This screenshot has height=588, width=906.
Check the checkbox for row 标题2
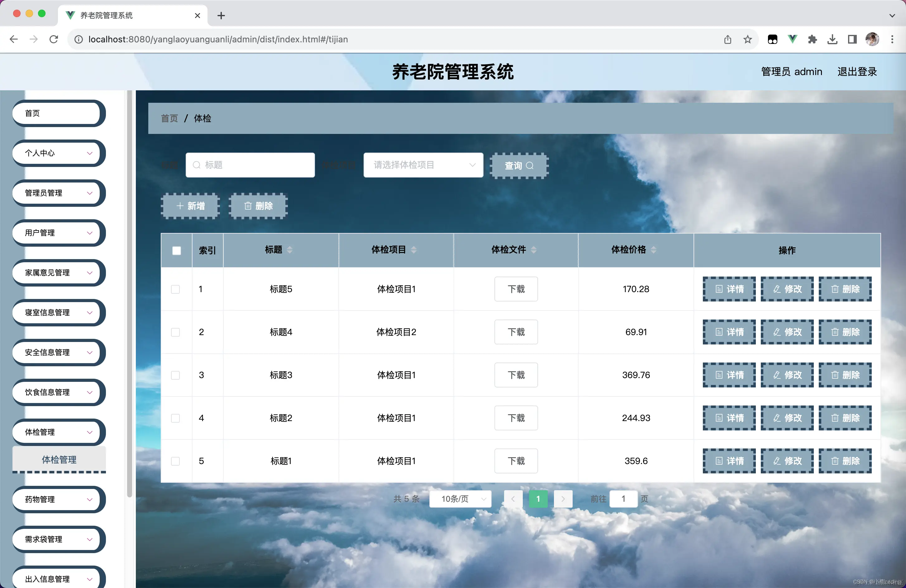175,418
